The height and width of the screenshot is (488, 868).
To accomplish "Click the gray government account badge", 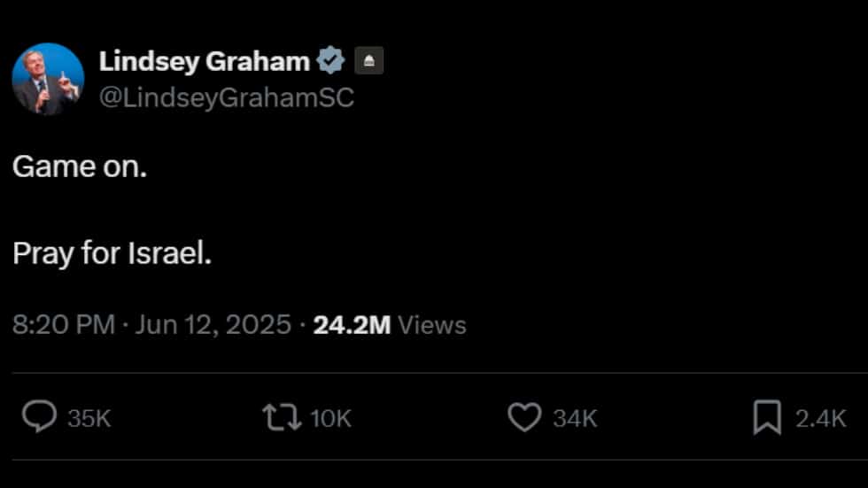I will point(368,61).
